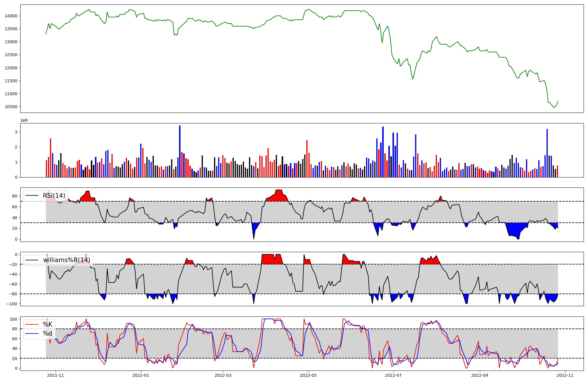Click the 2022-11 x-axis date label
Screen dimensions: 588x382
(x=565, y=375)
